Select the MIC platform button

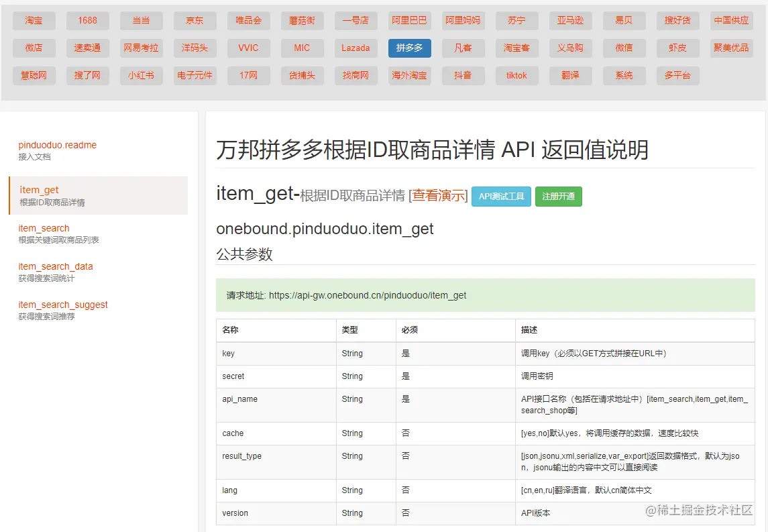(x=302, y=48)
